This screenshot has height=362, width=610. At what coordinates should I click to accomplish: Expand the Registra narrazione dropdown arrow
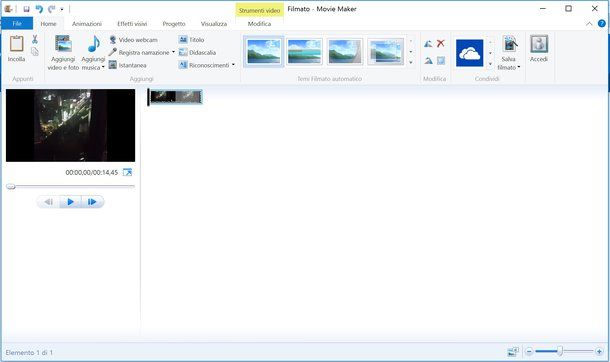[173, 52]
